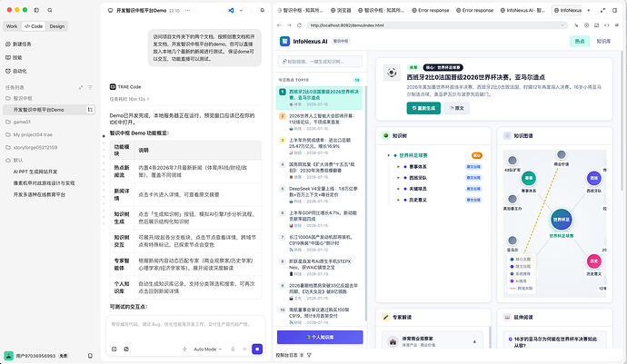Click the paste link input in InfoNexus sidebar
627x364 pixels.
pyautogui.click(x=320, y=62)
